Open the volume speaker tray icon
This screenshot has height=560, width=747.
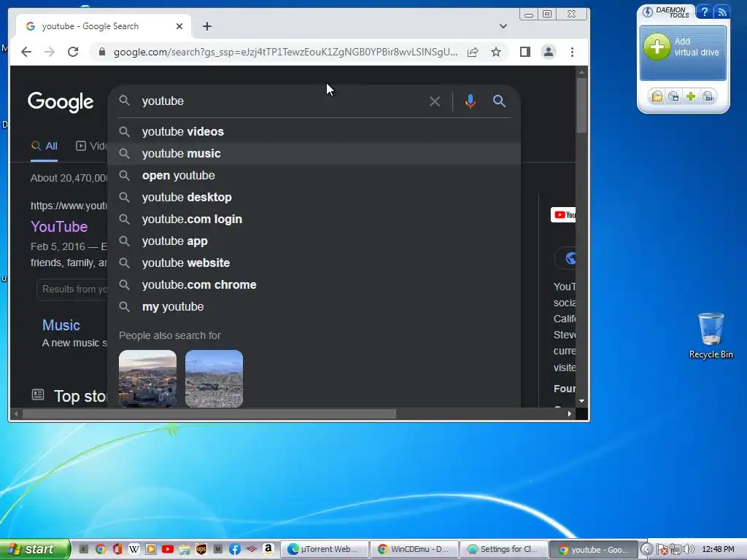coord(688,549)
